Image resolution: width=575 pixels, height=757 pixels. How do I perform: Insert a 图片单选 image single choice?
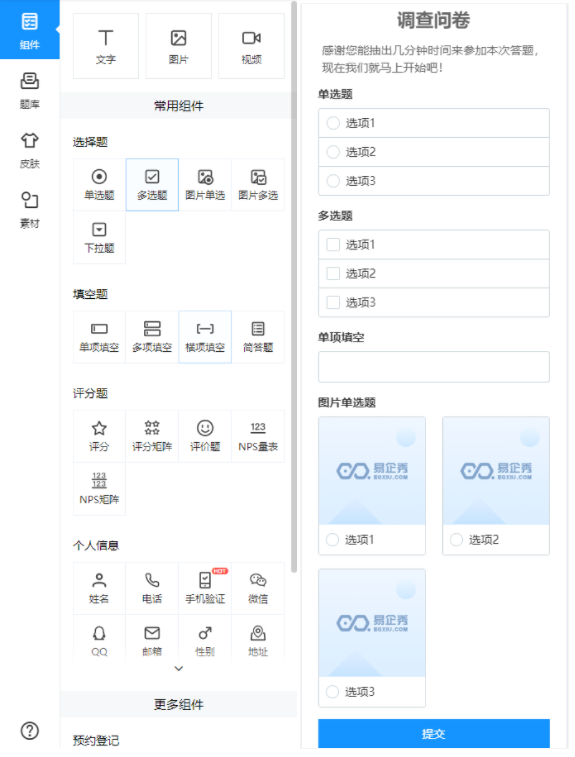point(205,184)
